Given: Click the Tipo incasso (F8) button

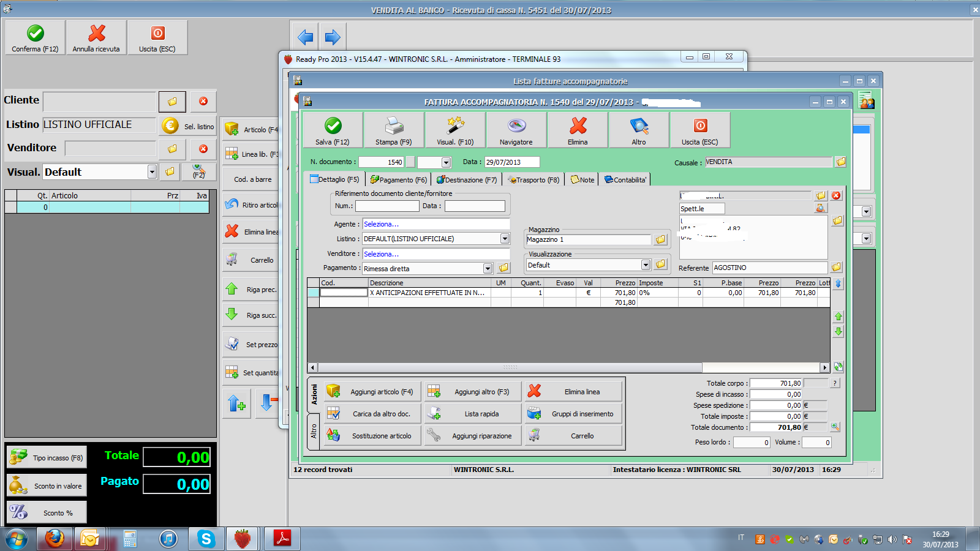Looking at the screenshot, I should pyautogui.click(x=47, y=458).
